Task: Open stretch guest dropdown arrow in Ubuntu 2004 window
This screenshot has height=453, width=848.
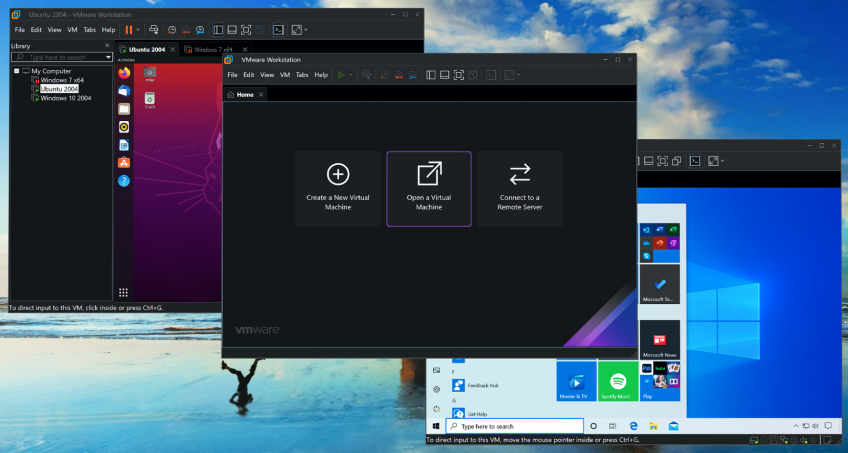Action: 306,30
